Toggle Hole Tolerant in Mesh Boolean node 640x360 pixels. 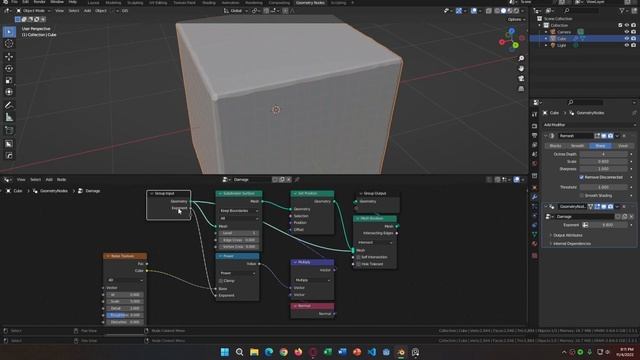point(358,264)
